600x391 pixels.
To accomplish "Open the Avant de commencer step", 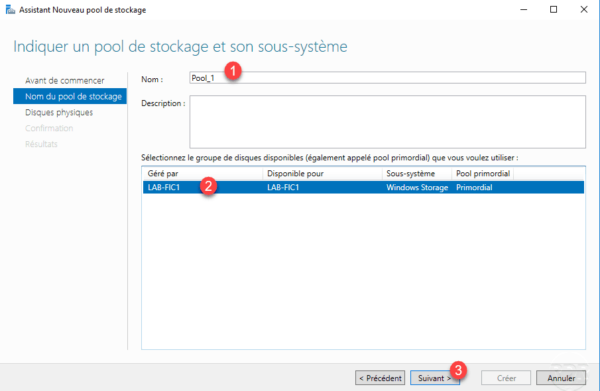I will point(65,81).
